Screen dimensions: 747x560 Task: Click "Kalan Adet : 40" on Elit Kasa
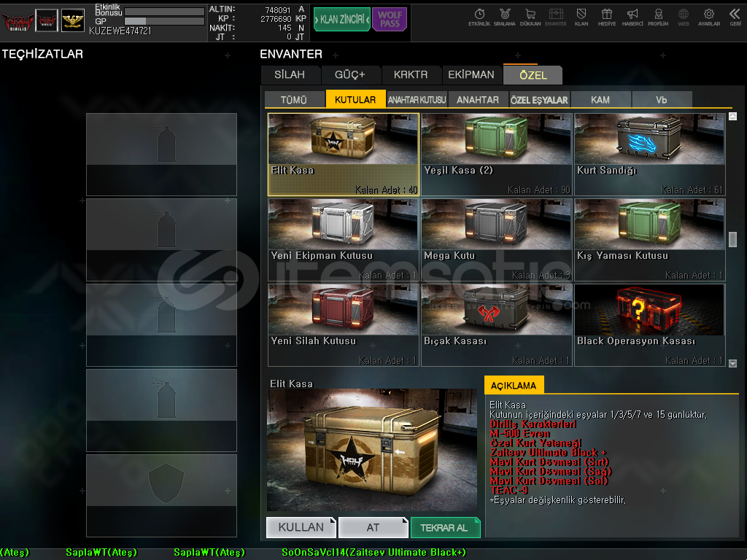[x=387, y=190]
